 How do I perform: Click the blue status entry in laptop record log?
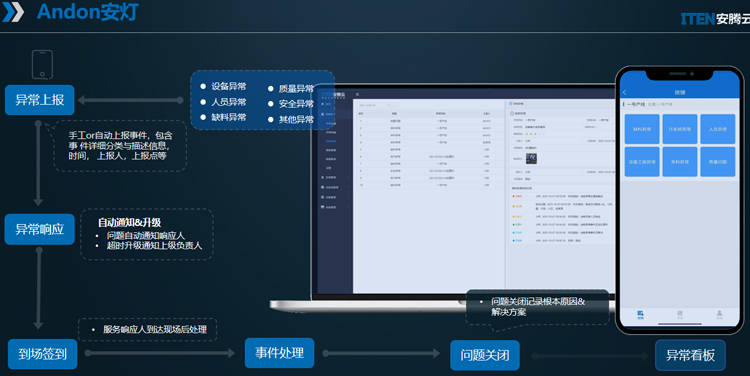[x=518, y=241]
